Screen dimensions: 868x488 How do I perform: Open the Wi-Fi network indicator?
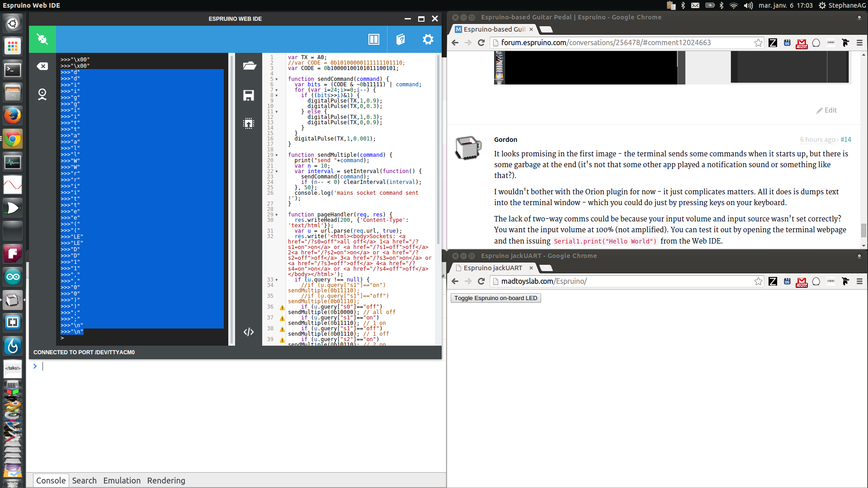click(x=734, y=5)
